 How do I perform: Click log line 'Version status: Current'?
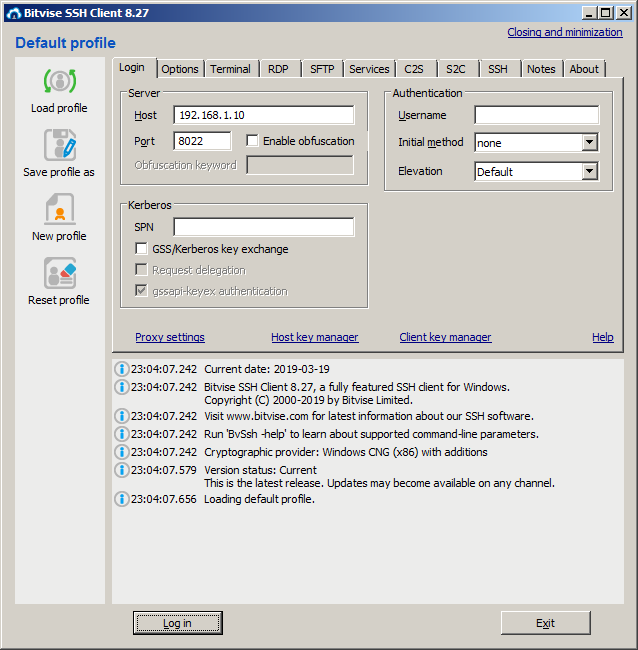(x=260, y=470)
